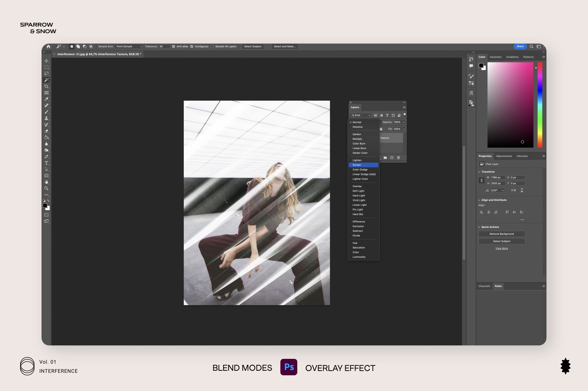Open the Sample Size dropdown
The height and width of the screenshot is (391, 588).
click(x=129, y=46)
